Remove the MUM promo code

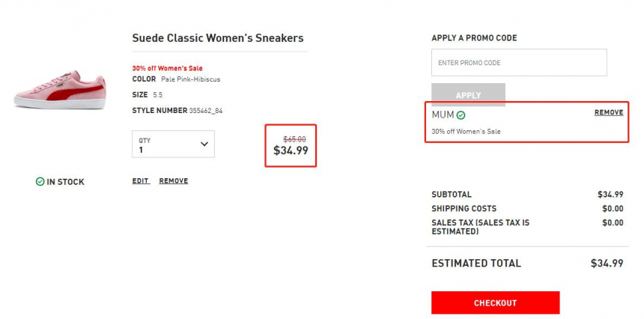coord(609,112)
